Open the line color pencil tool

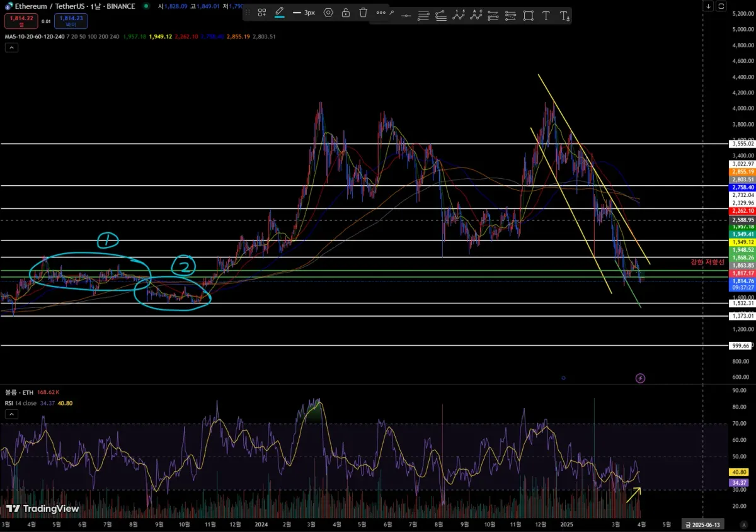point(280,13)
